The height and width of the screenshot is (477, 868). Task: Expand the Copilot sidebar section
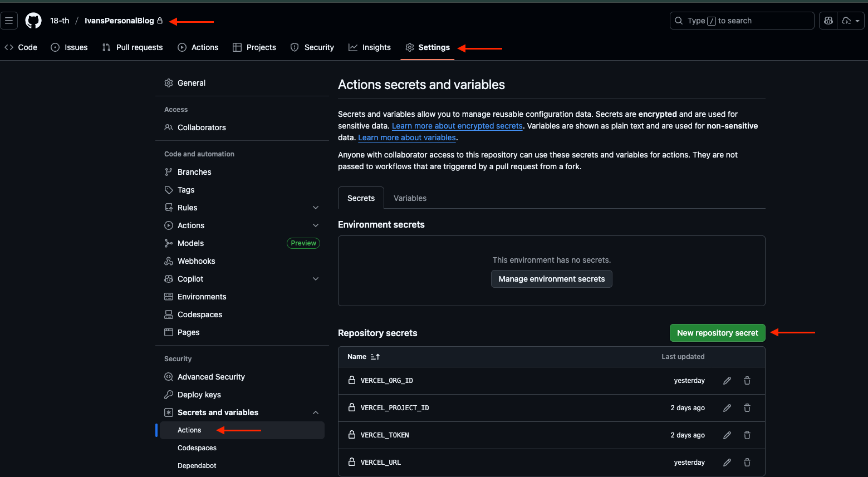(x=316, y=278)
